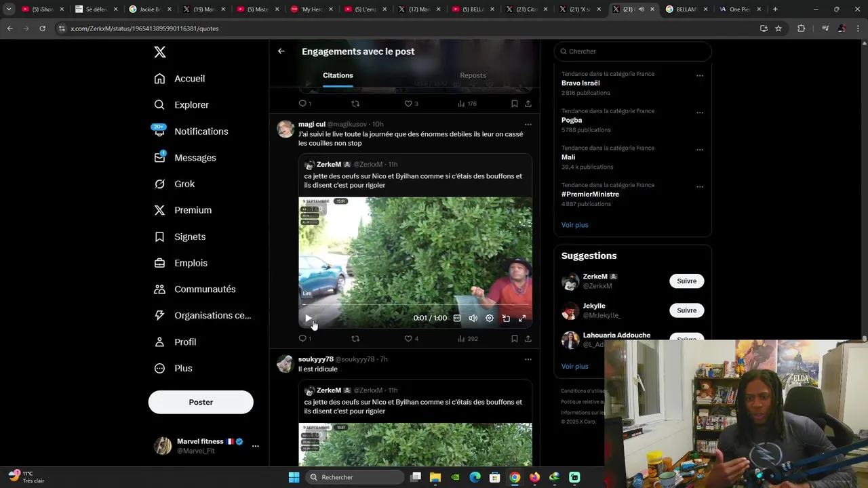The width and height of the screenshot is (868, 488).
Task: Open Chrome extensions puzzle icon
Action: pos(802,28)
